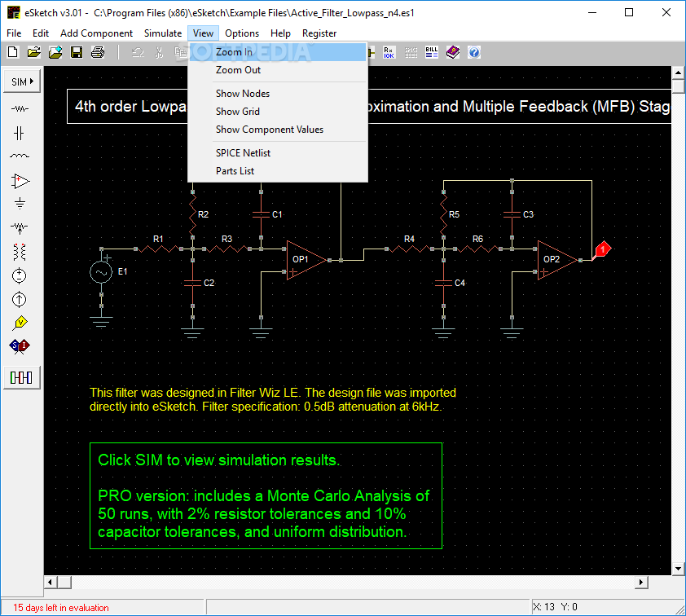Maximize the eSketch window
Screen dimensions: 686x616
[629, 13]
